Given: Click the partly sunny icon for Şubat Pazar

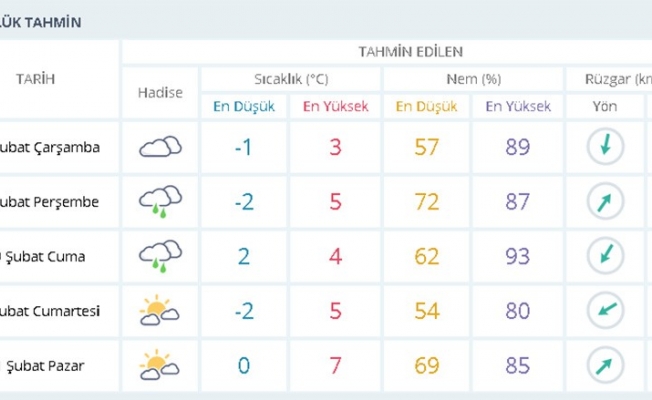Looking at the screenshot, I should pyautogui.click(x=160, y=363).
